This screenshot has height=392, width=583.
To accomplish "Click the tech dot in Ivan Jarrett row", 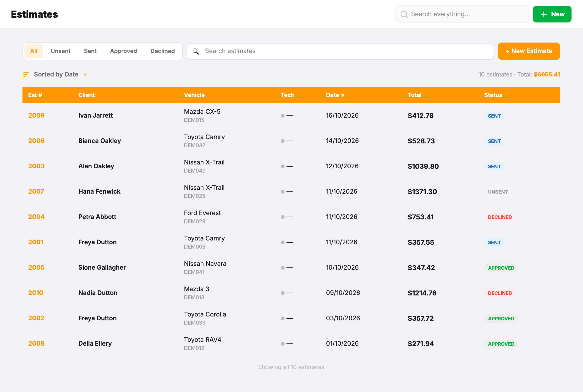I will pyautogui.click(x=283, y=116).
